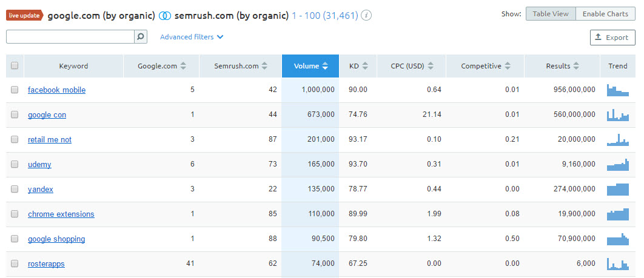The height and width of the screenshot is (278, 644).
Task: Open the google shopping keyword link
Action: tap(56, 239)
